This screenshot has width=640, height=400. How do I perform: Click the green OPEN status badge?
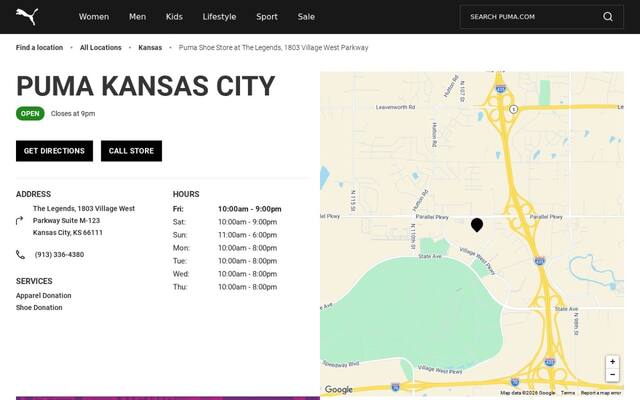[x=30, y=113]
